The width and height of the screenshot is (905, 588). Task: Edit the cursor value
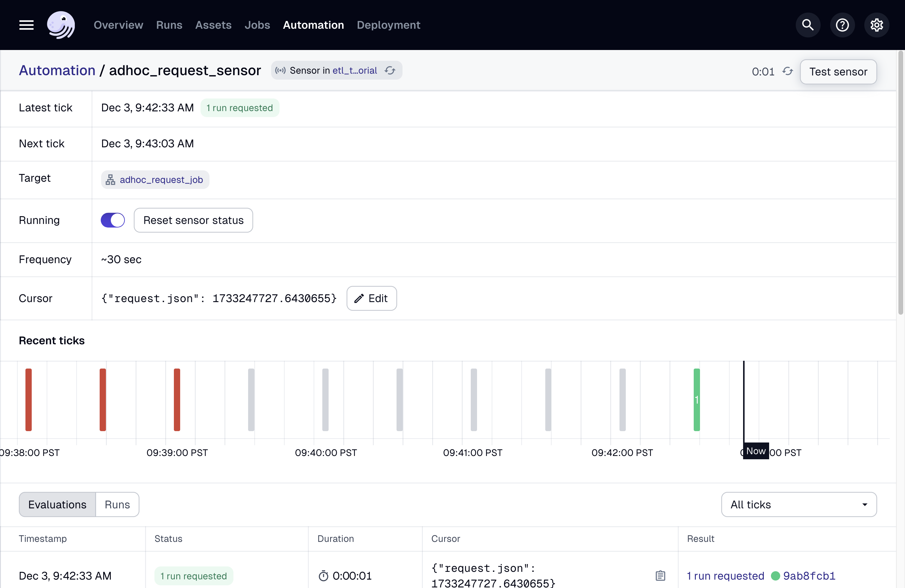click(x=371, y=298)
